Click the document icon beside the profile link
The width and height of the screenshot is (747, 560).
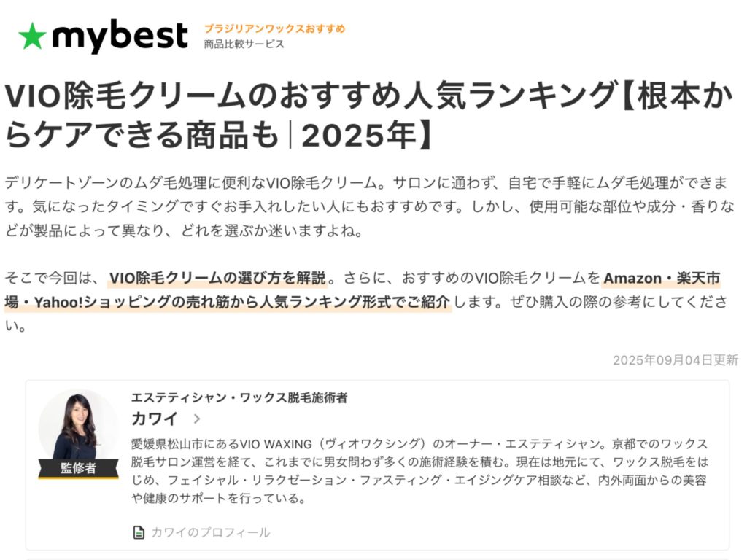click(x=139, y=532)
